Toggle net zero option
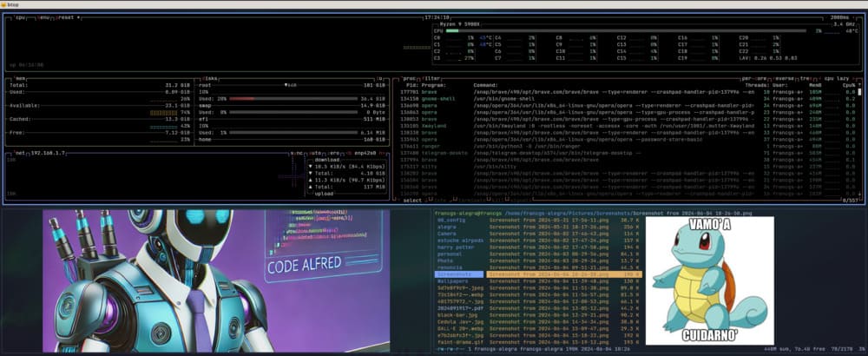This screenshot has width=868, height=356. click(334, 152)
